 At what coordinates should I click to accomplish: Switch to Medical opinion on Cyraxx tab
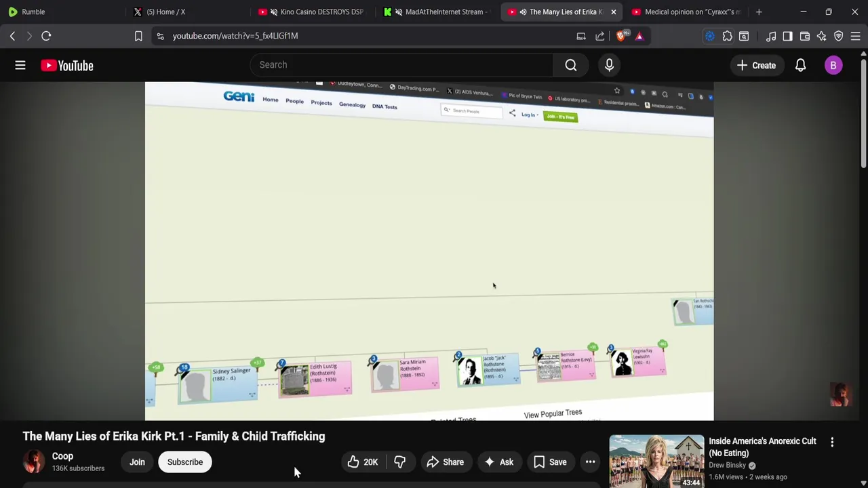[x=686, y=12]
